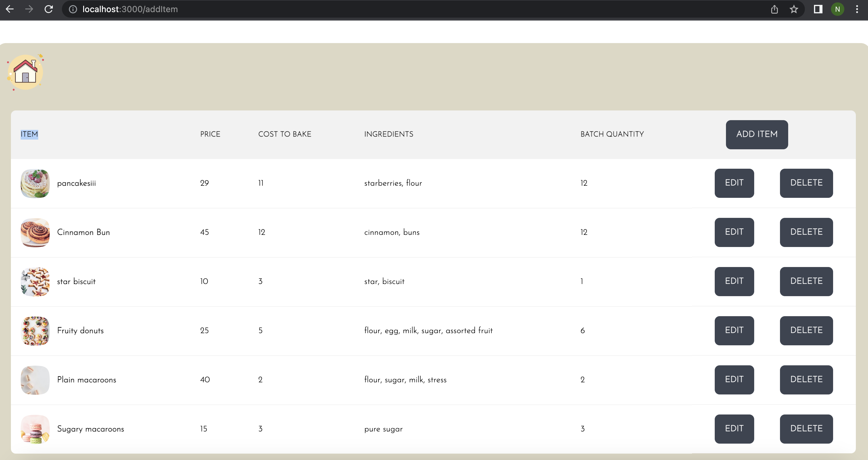Click the ADD ITEM button

coord(757,134)
